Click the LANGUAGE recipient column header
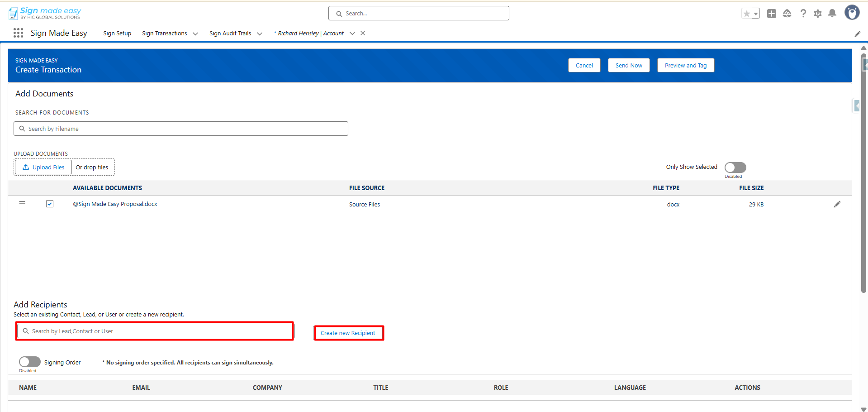Image resolution: width=868 pixels, height=412 pixels. pos(630,388)
